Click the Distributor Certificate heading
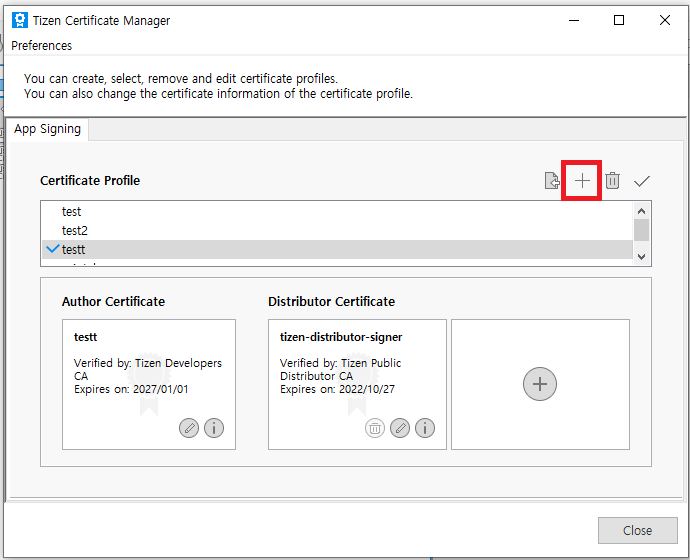 pyautogui.click(x=331, y=301)
